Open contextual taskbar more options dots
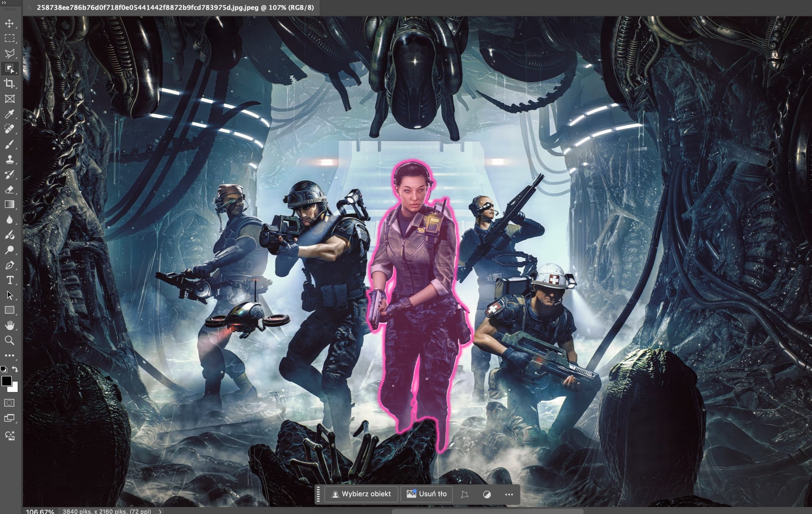812x514 pixels. coord(509,494)
